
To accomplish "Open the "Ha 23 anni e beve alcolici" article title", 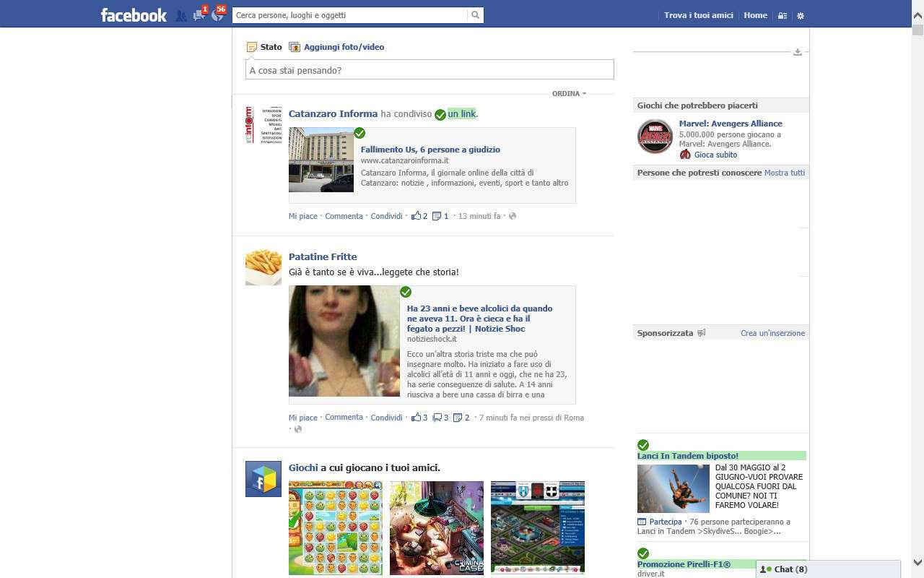I will coord(479,319).
